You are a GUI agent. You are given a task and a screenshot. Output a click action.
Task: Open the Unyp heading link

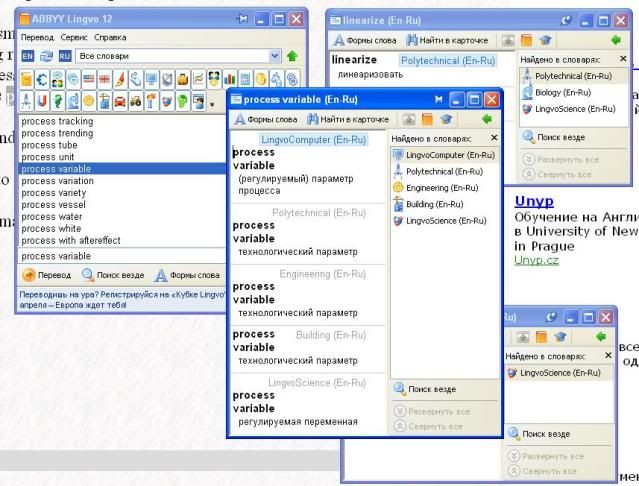pyautogui.click(x=534, y=201)
